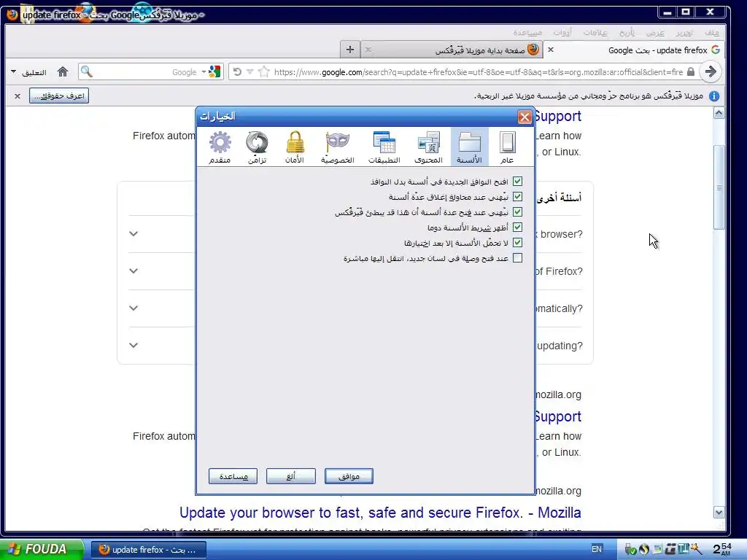Expand the question ending with updating?
Image resolution: width=747 pixels, height=560 pixels.
click(133, 345)
